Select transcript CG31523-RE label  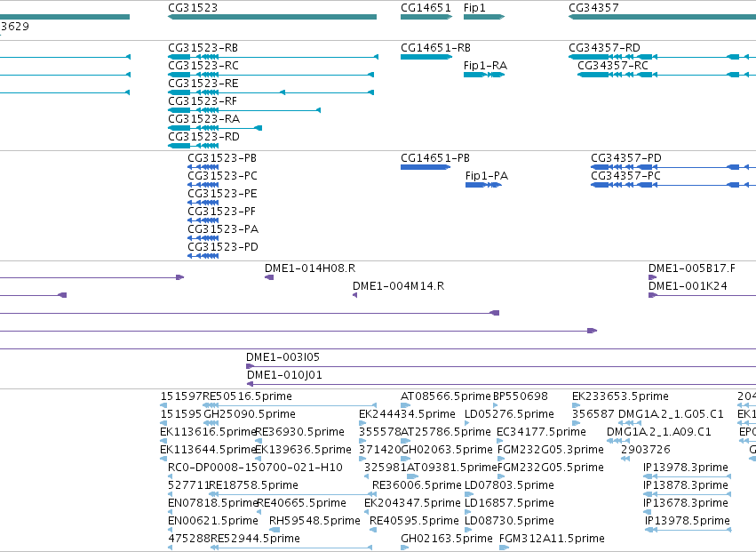(x=203, y=84)
